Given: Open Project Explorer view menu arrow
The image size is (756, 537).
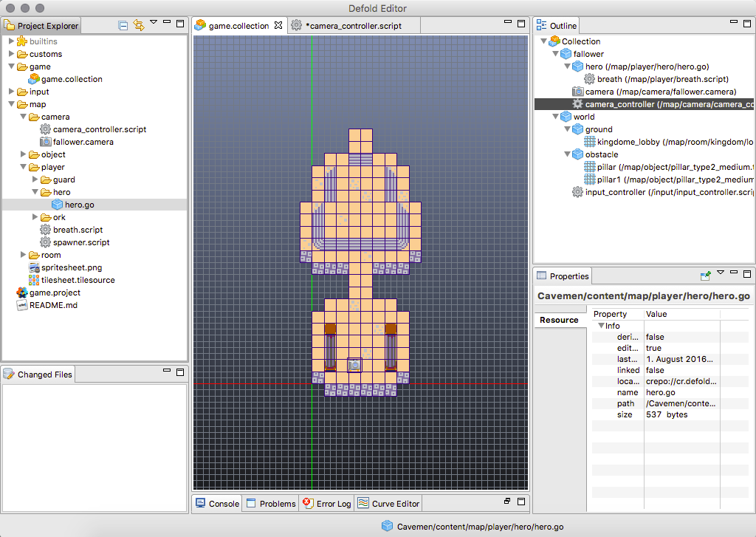Looking at the screenshot, I should [154, 23].
